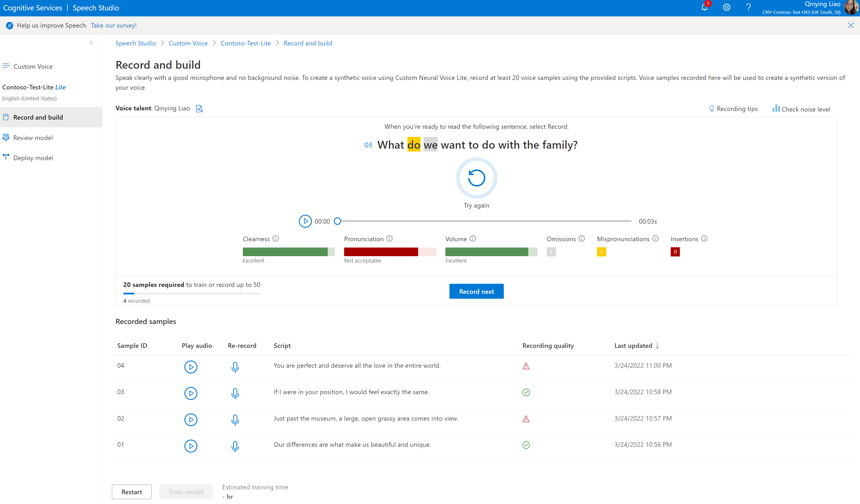The image size is (860, 504).
Task: Click the playback seek slider handle
Action: coord(337,221)
